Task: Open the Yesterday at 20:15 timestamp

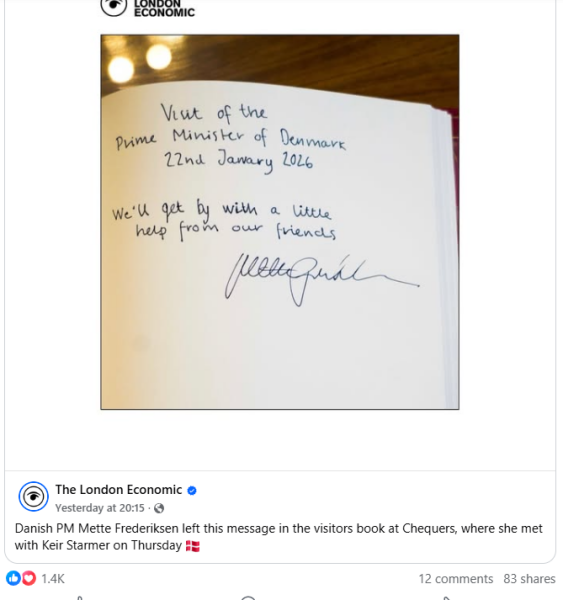Action: [x=100, y=508]
